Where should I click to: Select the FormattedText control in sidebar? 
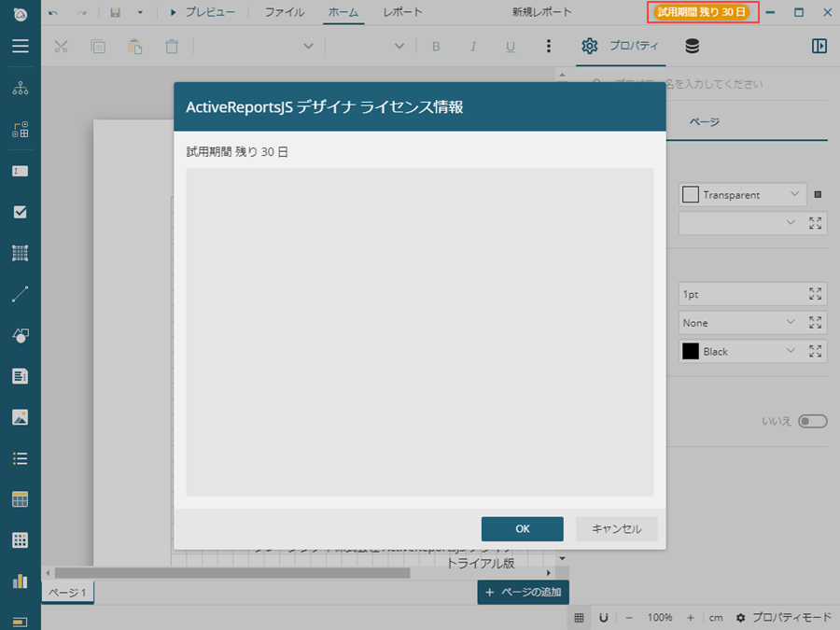click(x=21, y=376)
